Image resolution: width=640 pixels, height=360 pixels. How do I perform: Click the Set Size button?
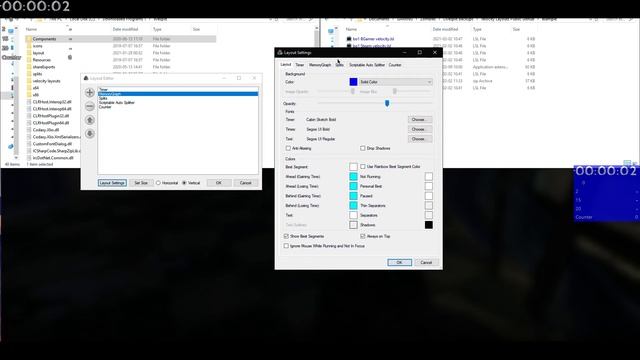click(x=141, y=183)
